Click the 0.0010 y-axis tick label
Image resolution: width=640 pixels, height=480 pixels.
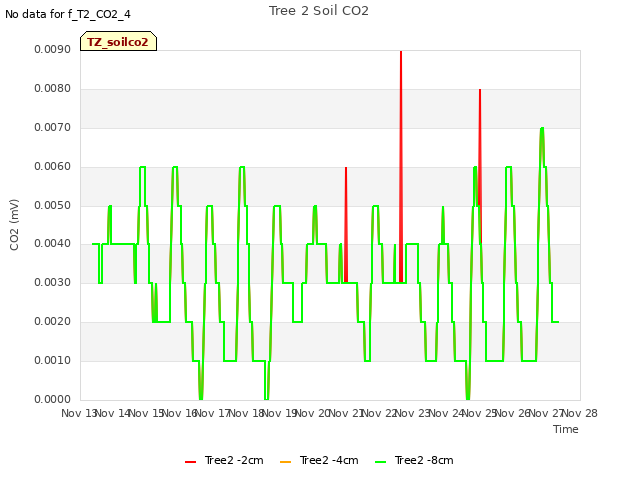[x=53, y=360]
